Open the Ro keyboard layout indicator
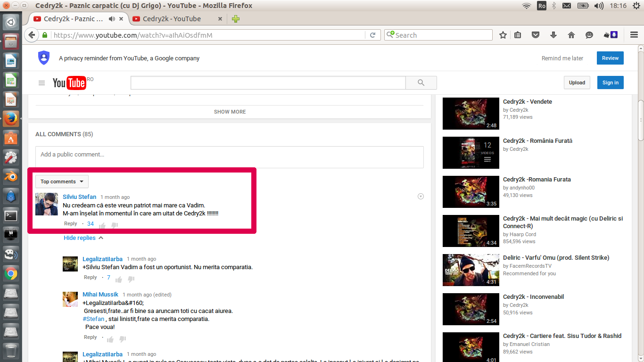The height and width of the screenshot is (362, 644). pyautogui.click(x=542, y=6)
